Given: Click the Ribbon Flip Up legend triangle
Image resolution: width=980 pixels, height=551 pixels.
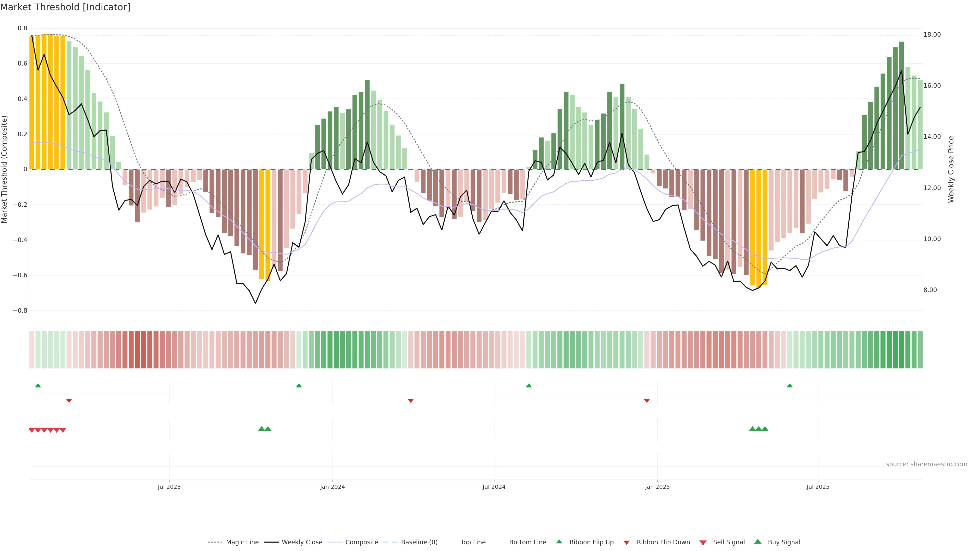Looking at the screenshot, I should click(x=559, y=542).
